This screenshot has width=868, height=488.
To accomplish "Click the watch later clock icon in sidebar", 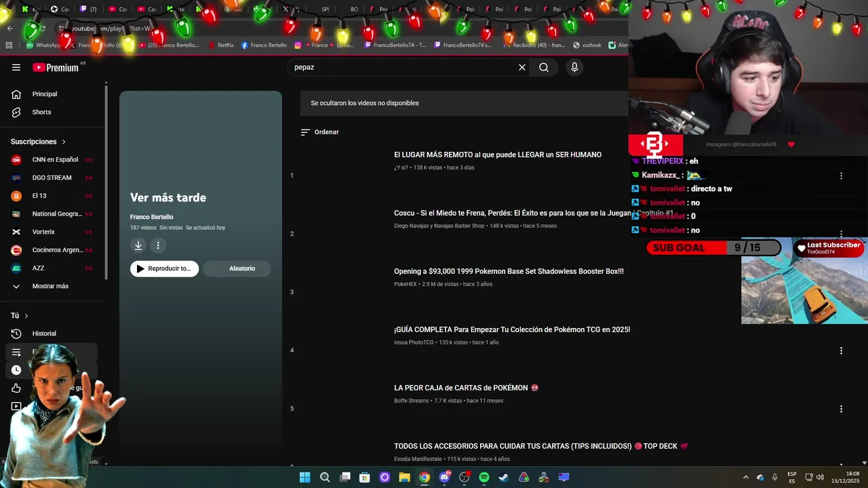I will click(16, 370).
